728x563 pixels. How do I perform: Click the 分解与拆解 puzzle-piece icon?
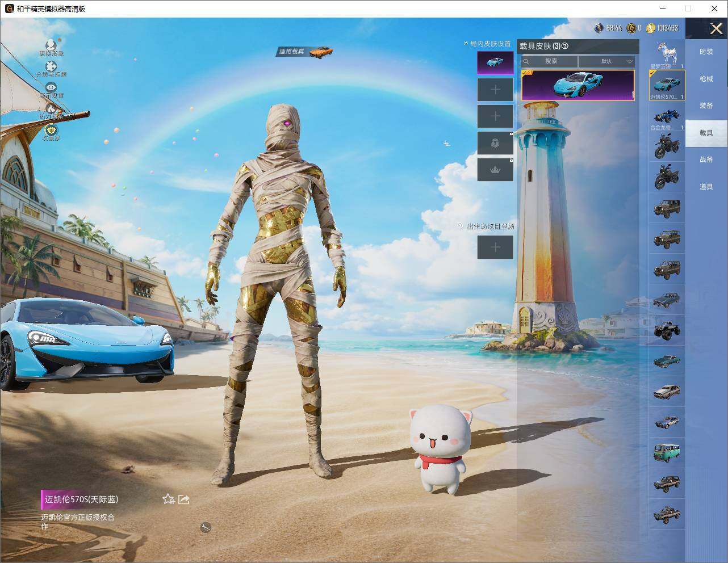51,67
